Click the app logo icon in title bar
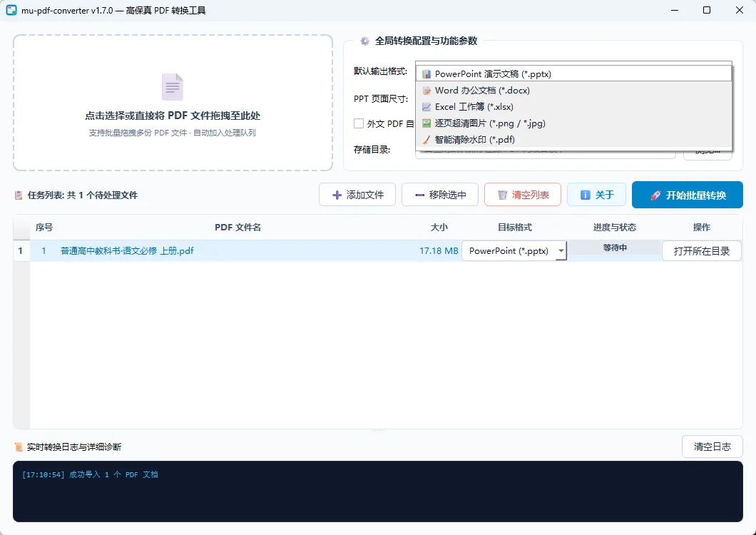Image resolution: width=756 pixels, height=535 pixels. (11, 10)
